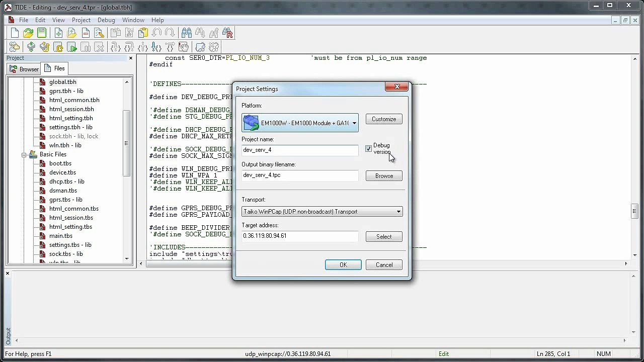644x362 pixels.
Task: Select dhcp.tbs - lib in the tree
Action: [67, 182]
